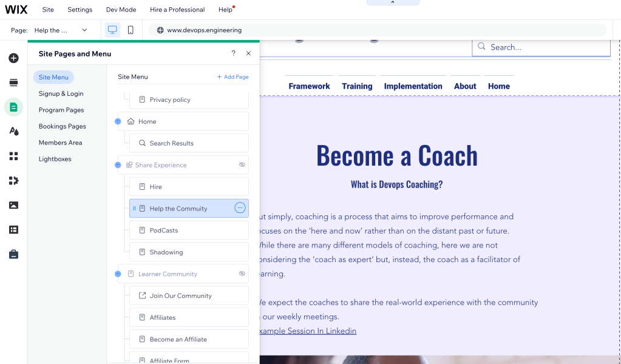Screen dimensions: 621x364
Task: Select the Signup & Login tab
Action: 61,93
